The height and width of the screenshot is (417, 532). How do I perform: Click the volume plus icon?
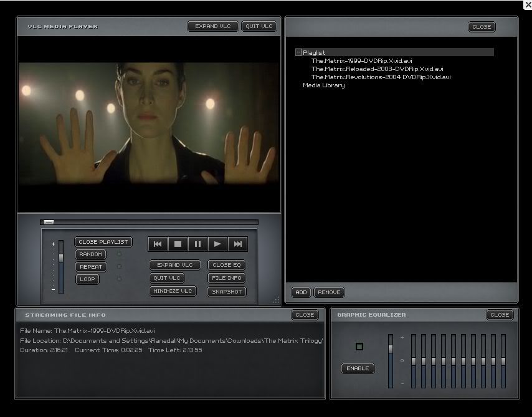click(x=53, y=244)
